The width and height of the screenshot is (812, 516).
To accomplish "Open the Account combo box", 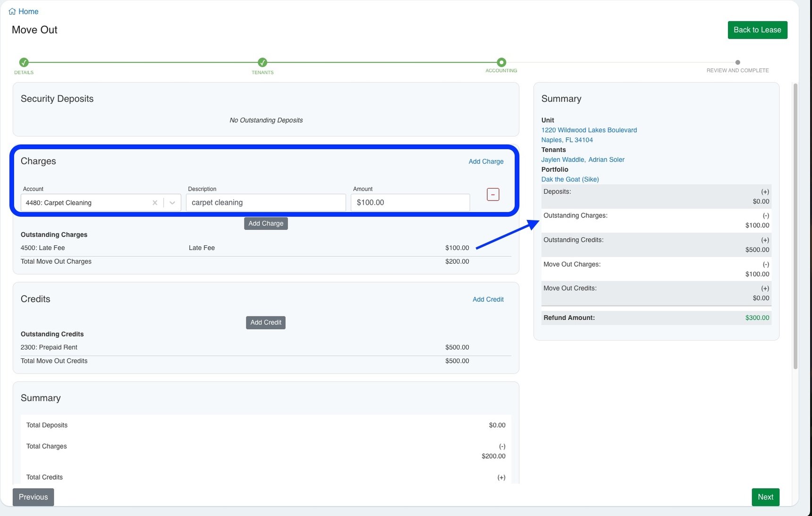I will [x=85, y=203].
